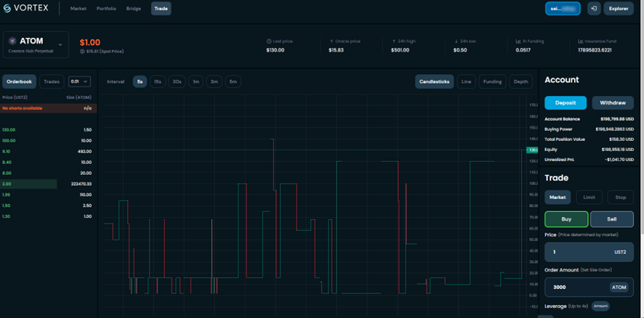Show the Line chart view
This screenshot has width=644, height=318.
(466, 81)
